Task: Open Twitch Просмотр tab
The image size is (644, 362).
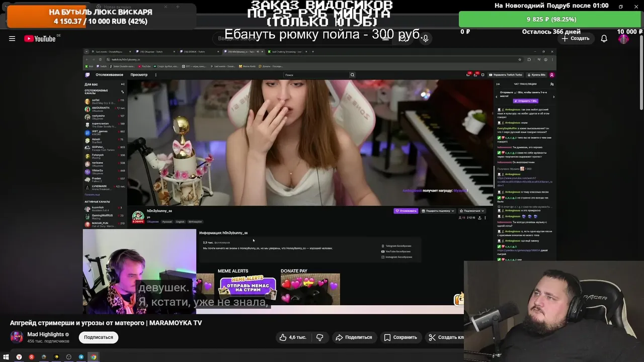Action: click(x=139, y=75)
